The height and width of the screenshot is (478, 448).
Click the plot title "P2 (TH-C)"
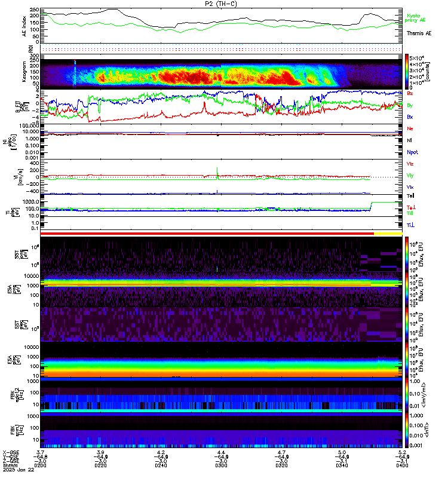(x=221, y=4)
